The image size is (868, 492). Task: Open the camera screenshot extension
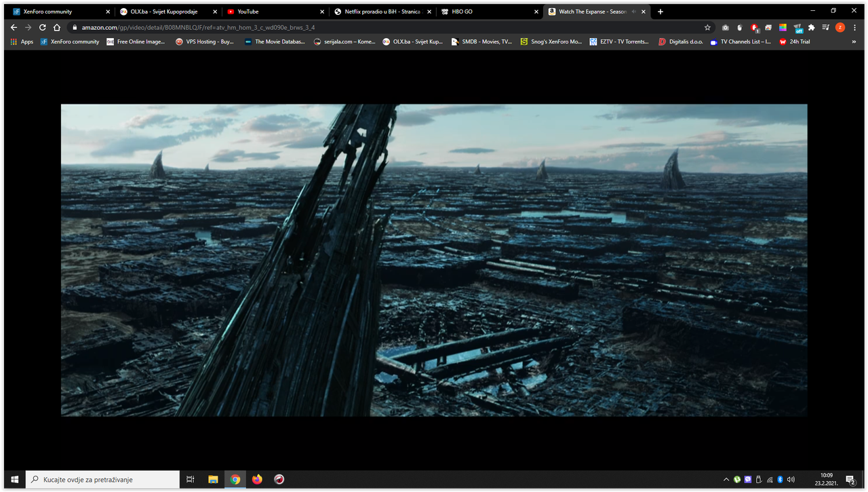click(x=726, y=27)
